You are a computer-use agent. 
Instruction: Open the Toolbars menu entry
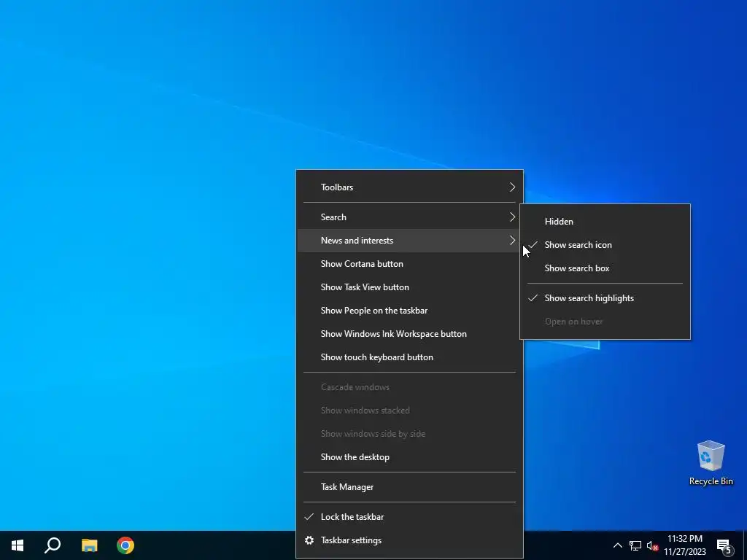pos(409,187)
